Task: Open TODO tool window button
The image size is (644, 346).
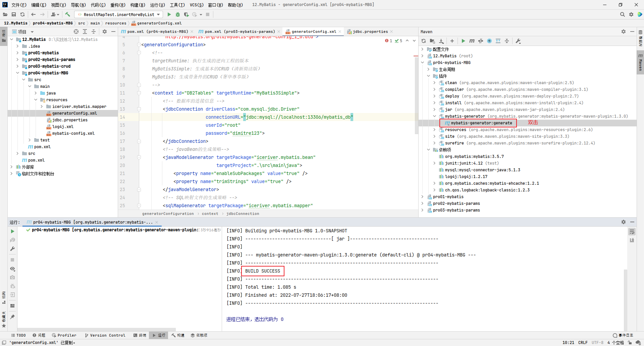Action: [18, 335]
